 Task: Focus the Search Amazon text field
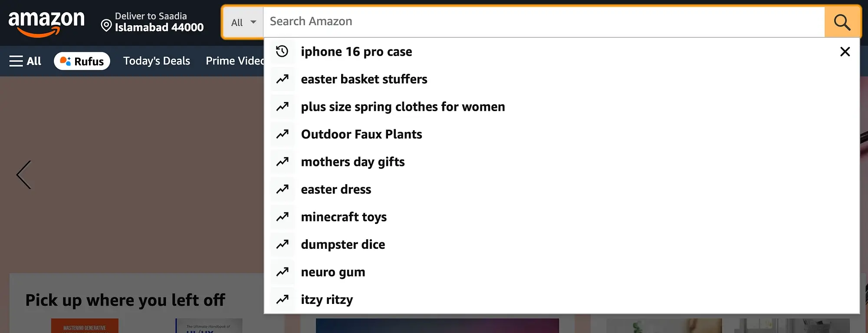click(x=542, y=21)
